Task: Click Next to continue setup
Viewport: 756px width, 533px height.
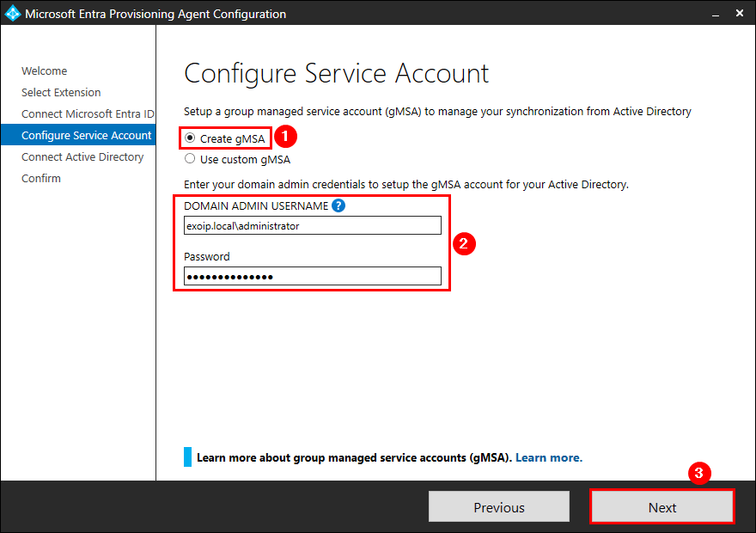Action: click(x=662, y=507)
